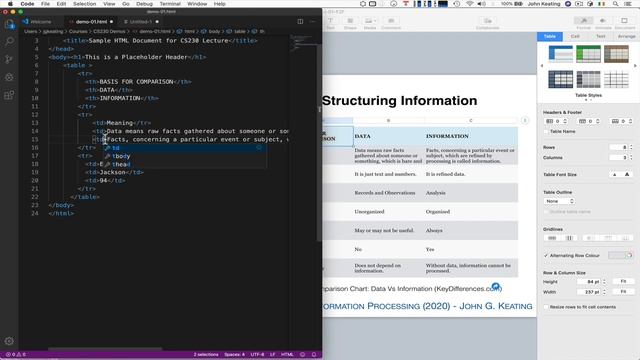The width and height of the screenshot is (640, 360).
Task: Click the HTML language mode in status bar
Action: [287, 354]
